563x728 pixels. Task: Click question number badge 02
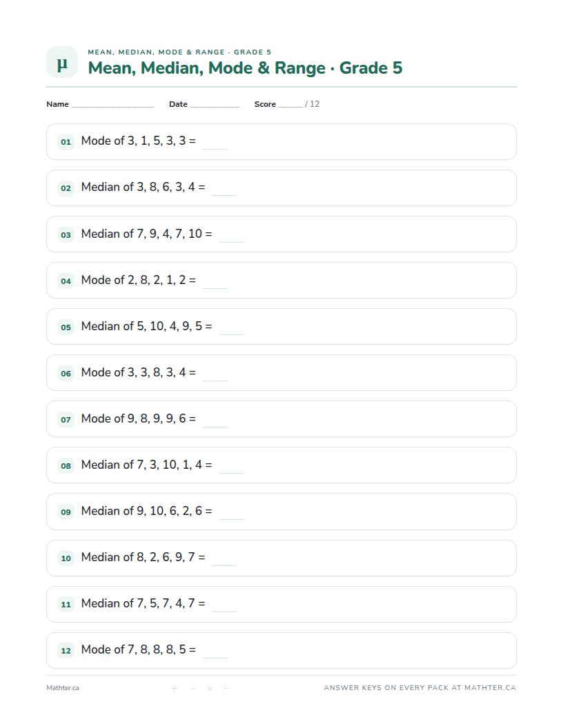(66, 188)
